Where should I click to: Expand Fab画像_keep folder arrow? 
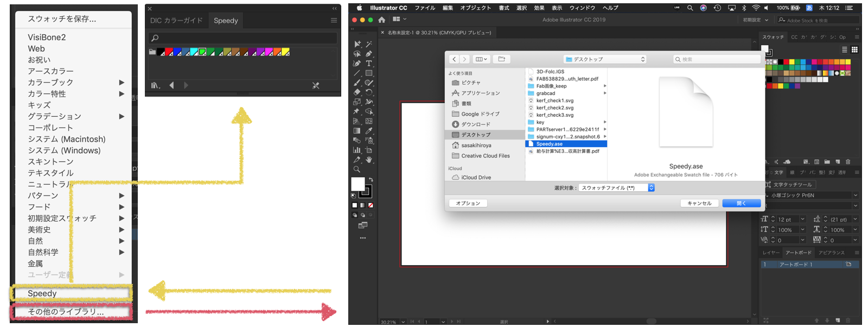(x=605, y=86)
